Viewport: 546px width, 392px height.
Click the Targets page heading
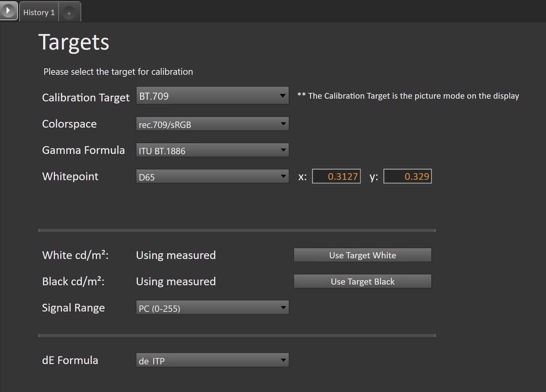(x=74, y=42)
